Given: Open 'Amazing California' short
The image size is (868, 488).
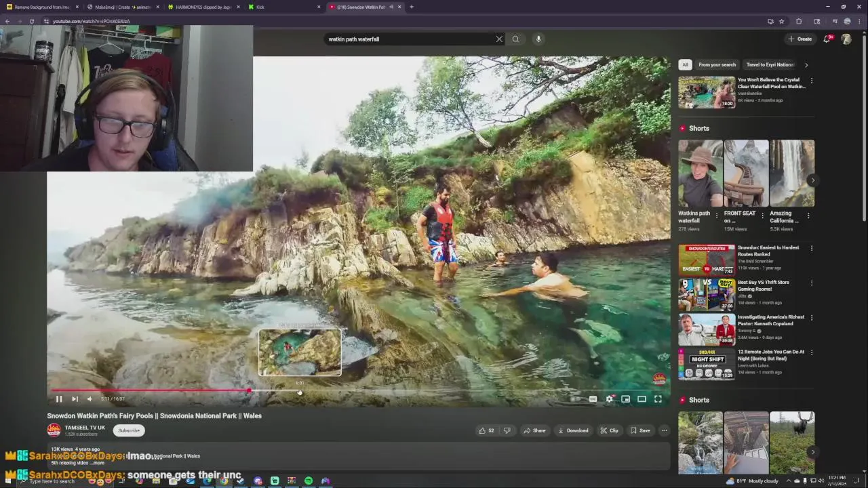Looking at the screenshot, I should click(x=792, y=173).
